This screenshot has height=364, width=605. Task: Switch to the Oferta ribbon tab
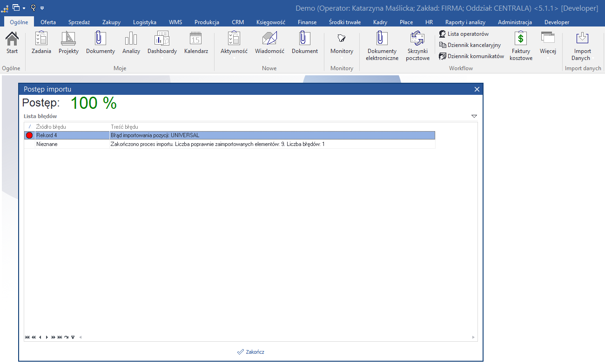pyautogui.click(x=48, y=22)
